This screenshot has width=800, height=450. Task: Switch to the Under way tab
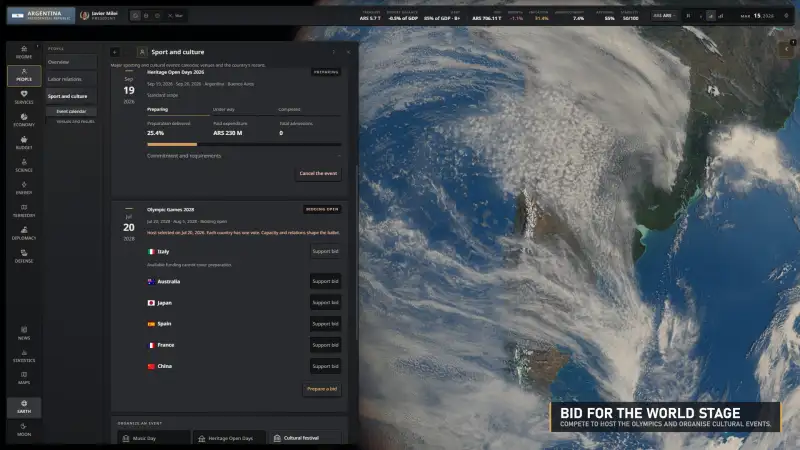(x=223, y=109)
